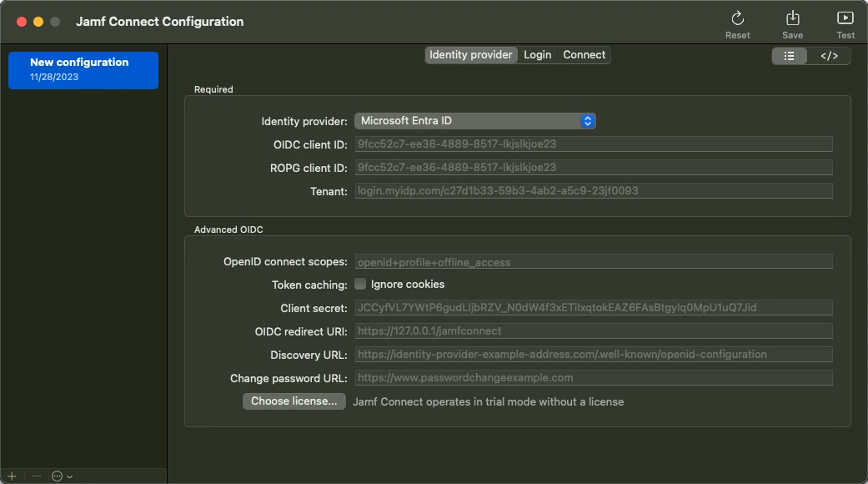
Task: Click the OpenID connect scopes field
Action: point(594,261)
